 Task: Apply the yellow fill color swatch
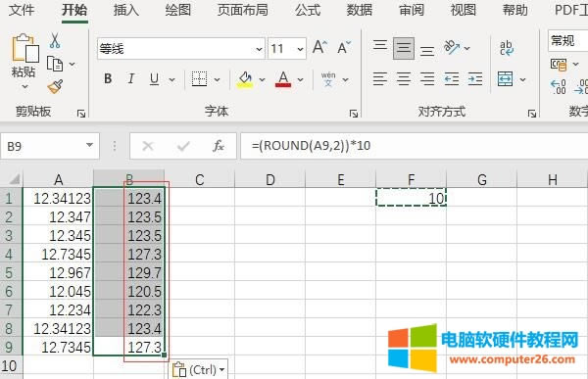pyautogui.click(x=245, y=79)
